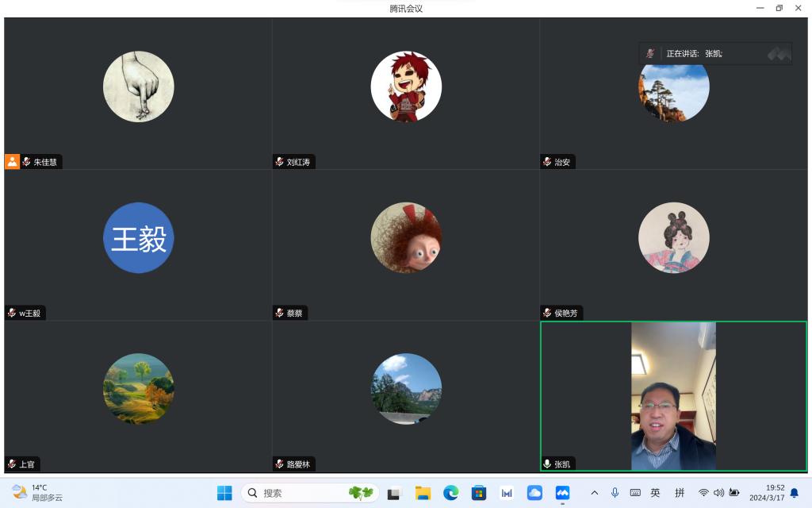Click the green active mic icon beside 张凯
812x508 pixels.
pos(547,464)
